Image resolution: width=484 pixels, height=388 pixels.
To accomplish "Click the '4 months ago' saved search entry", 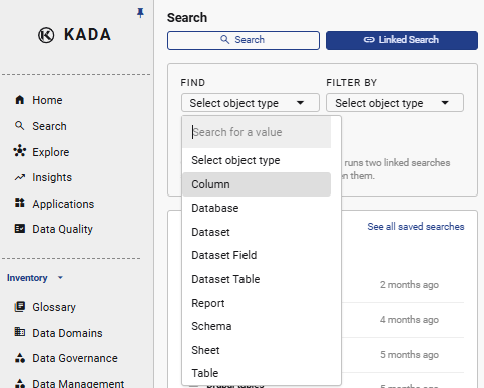I will point(409,320).
